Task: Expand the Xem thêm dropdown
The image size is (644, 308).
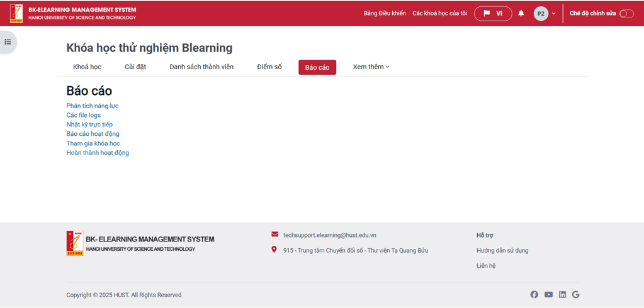Action: [x=371, y=67]
